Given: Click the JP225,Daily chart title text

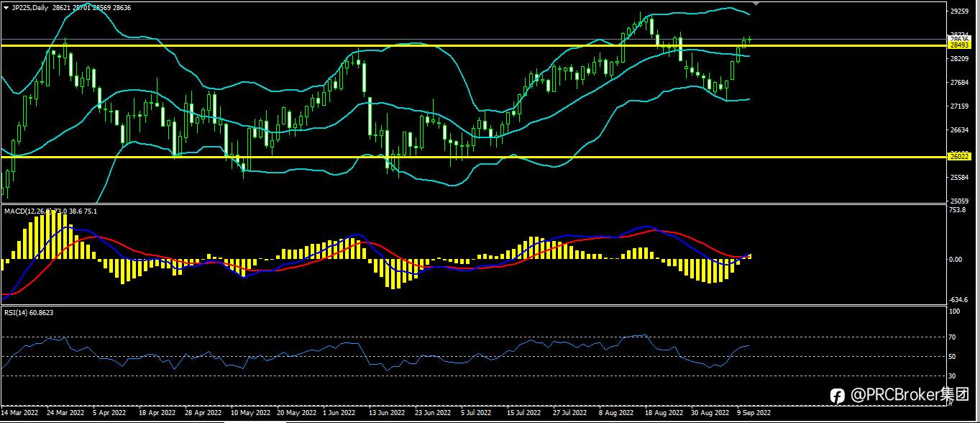Looking at the screenshot, I should click(x=30, y=7).
